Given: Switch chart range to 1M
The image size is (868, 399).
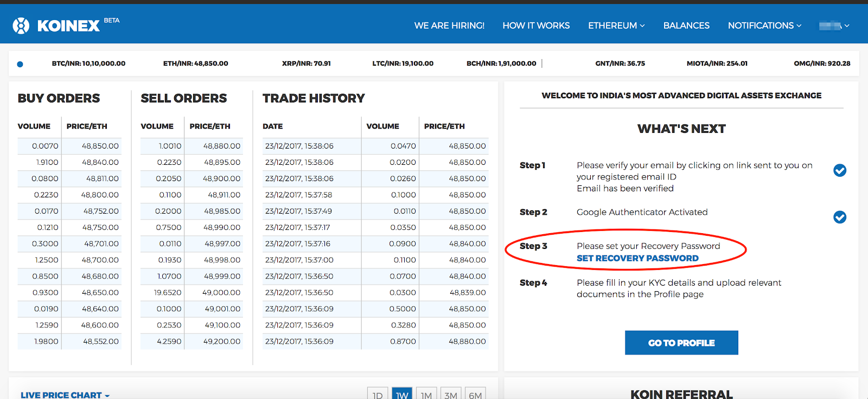Looking at the screenshot, I should 426,394.
